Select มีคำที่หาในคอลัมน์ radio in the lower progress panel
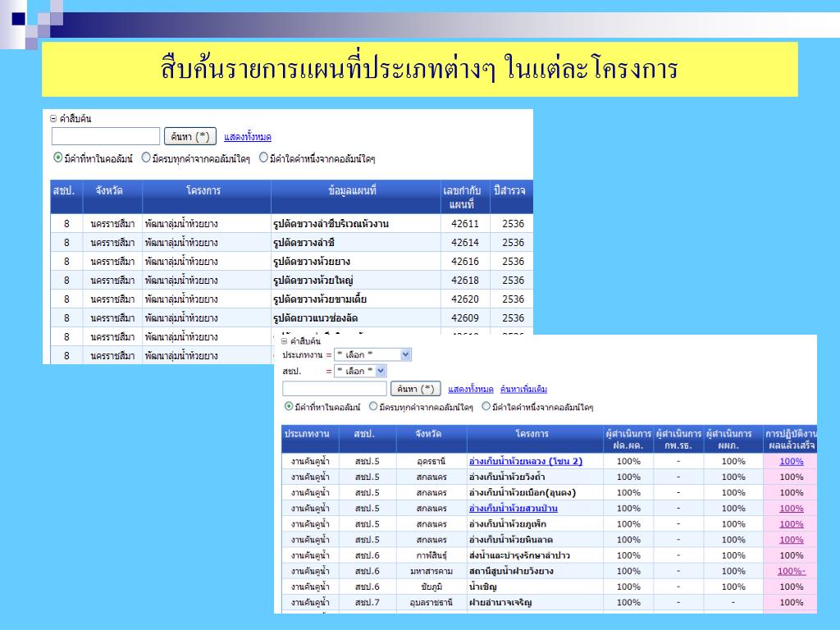This screenshot has width=840, height=630. click(x=289, y=407)
